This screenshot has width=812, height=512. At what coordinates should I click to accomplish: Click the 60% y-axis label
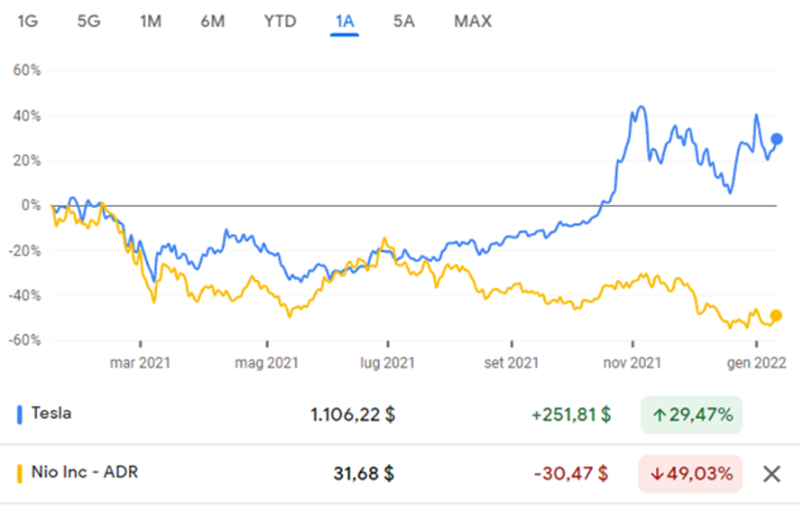click(27, 70)
